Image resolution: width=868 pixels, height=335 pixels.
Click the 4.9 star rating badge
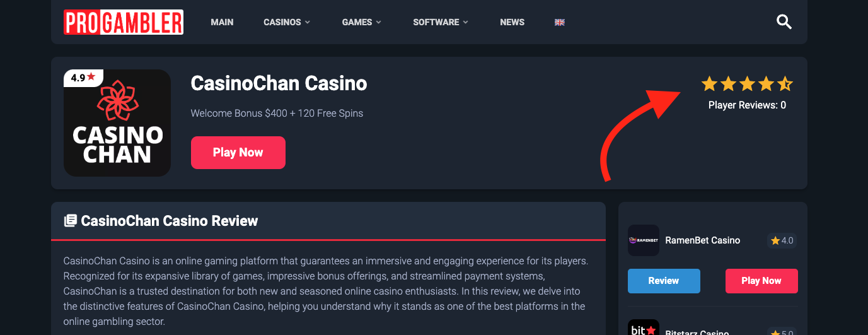tap(83, 78)
